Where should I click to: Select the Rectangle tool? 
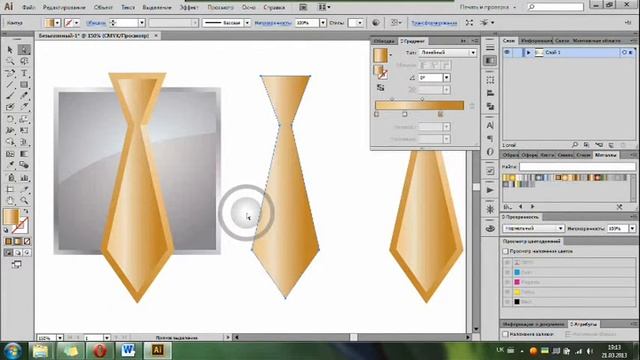tap(24, 84)
